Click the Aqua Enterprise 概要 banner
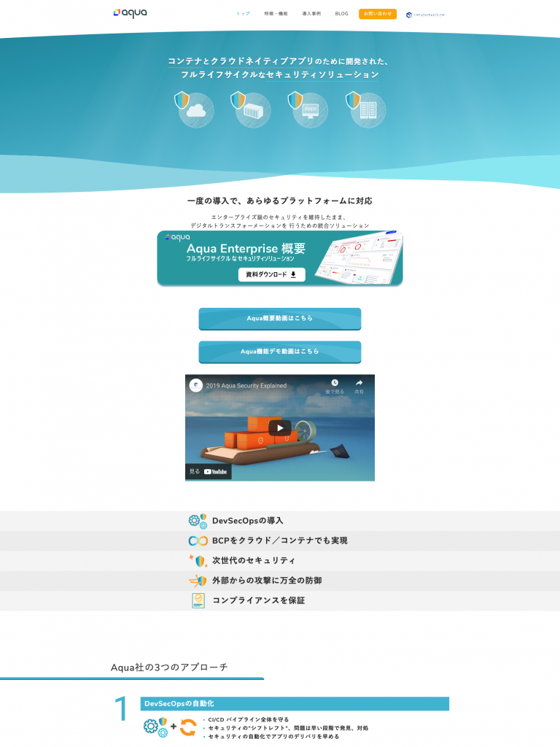 pos(280,258)
